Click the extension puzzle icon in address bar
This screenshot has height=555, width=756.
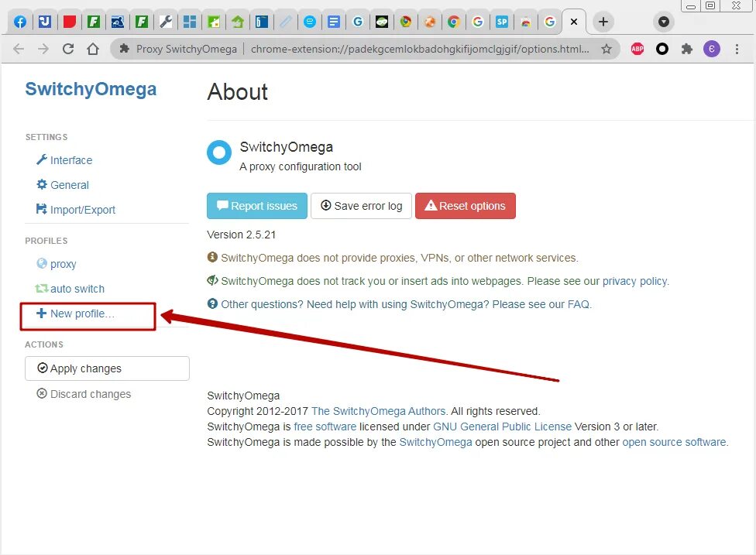[x=125, y=49]
